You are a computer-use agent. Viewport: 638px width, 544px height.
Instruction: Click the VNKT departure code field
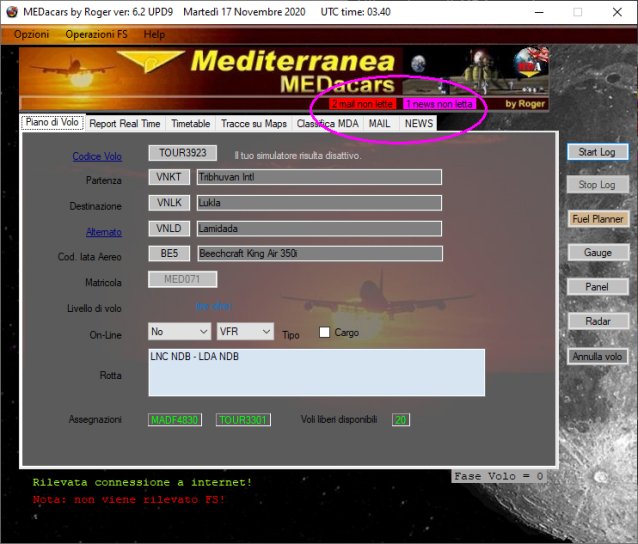[169, 177]
